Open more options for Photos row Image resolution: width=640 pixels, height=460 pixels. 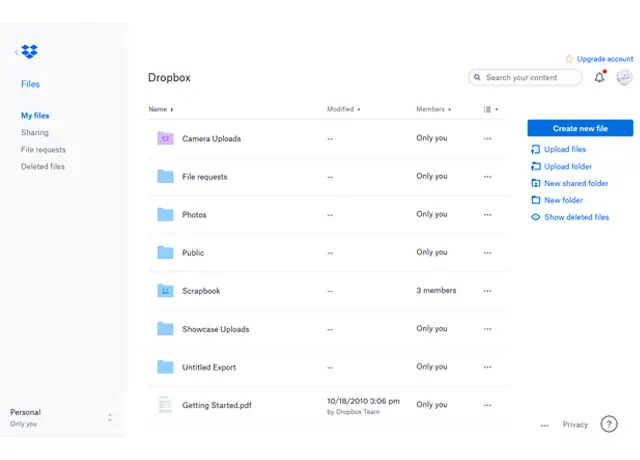487,214
